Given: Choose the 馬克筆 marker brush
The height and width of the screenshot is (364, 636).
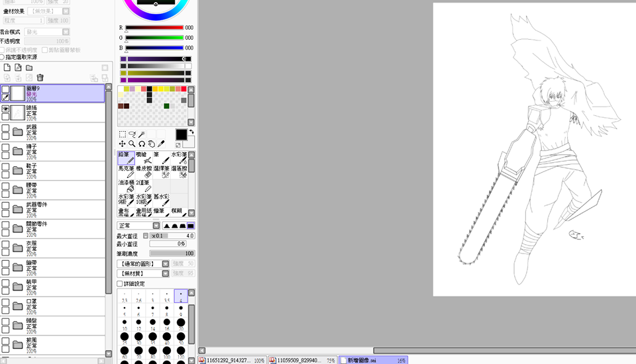Looking at the screenshot, I should (x=126, y=172).
